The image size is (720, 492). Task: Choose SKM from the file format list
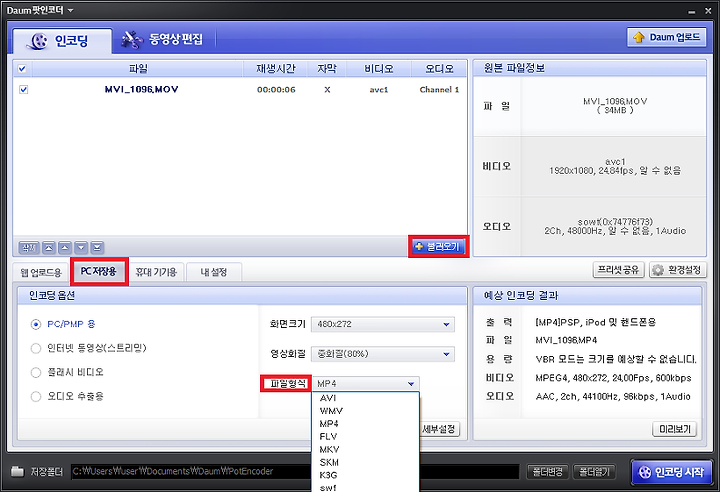366,462
